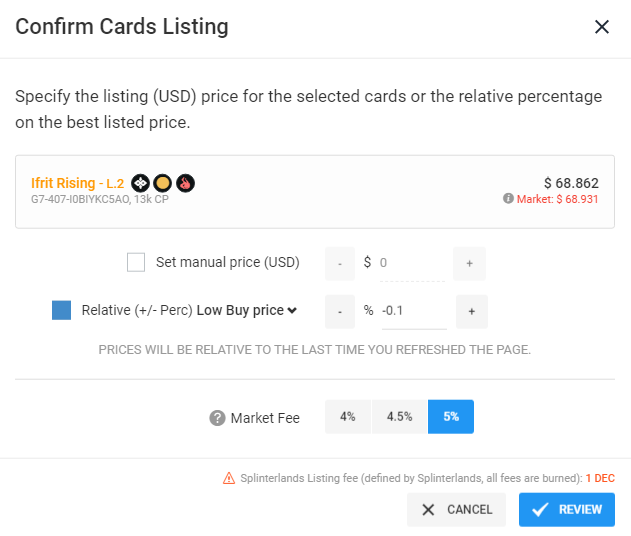This screenshot has width=631, height=536.
Task: Click the Untamed edition icon beside Ifrit Rising
Action: point(140,183)
